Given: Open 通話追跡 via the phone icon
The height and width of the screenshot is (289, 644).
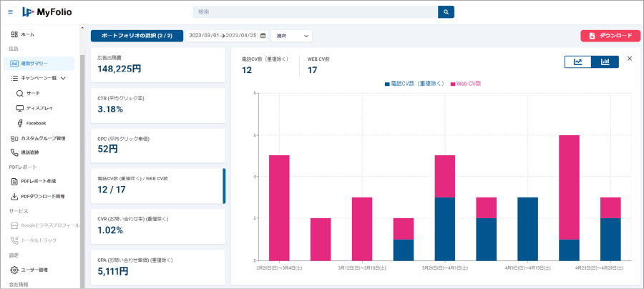Looking at the screenshot, I should pos(14,152).
